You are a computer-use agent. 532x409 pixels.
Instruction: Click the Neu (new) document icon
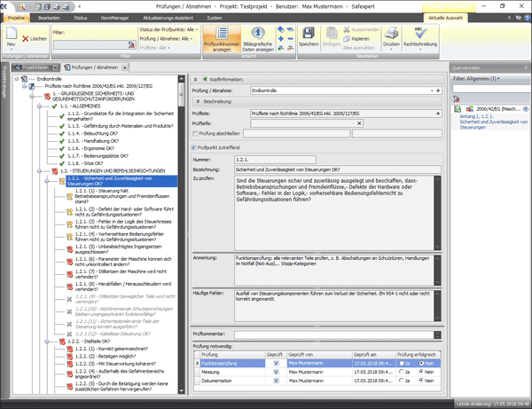(11, 35)
